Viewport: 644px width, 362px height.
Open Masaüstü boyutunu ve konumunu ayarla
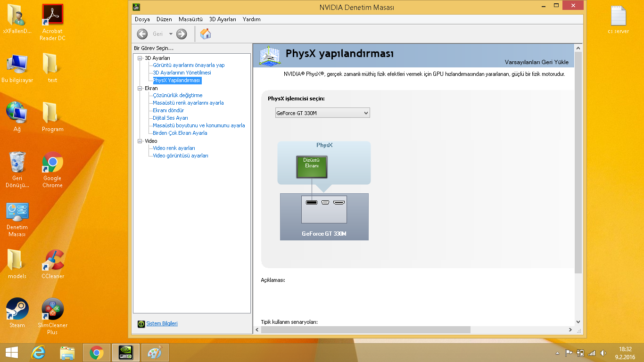199,125
